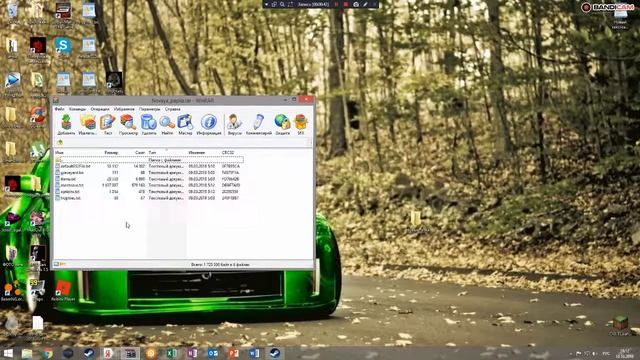Click the Roblox Player desktop shortcut
640x360 pixels.
tap(63, 290)
